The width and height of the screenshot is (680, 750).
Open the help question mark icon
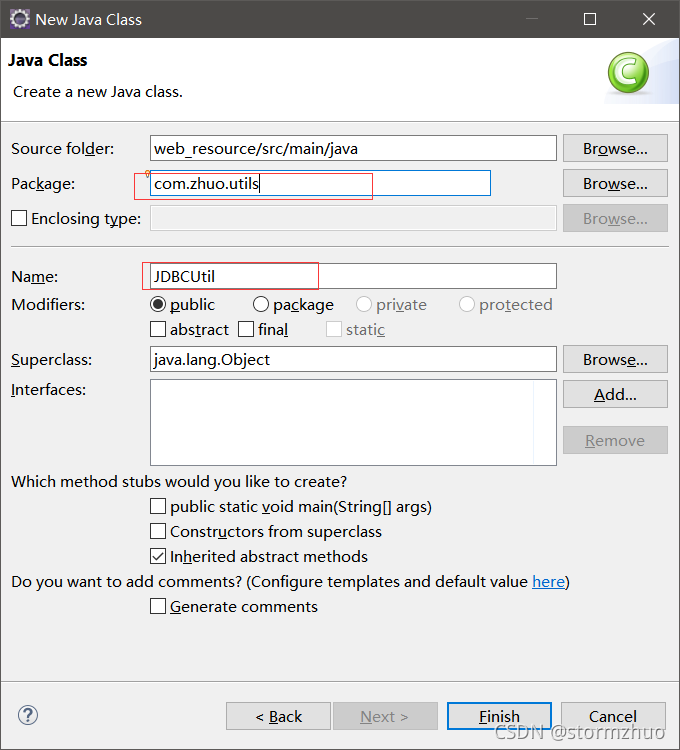(28, 715)
